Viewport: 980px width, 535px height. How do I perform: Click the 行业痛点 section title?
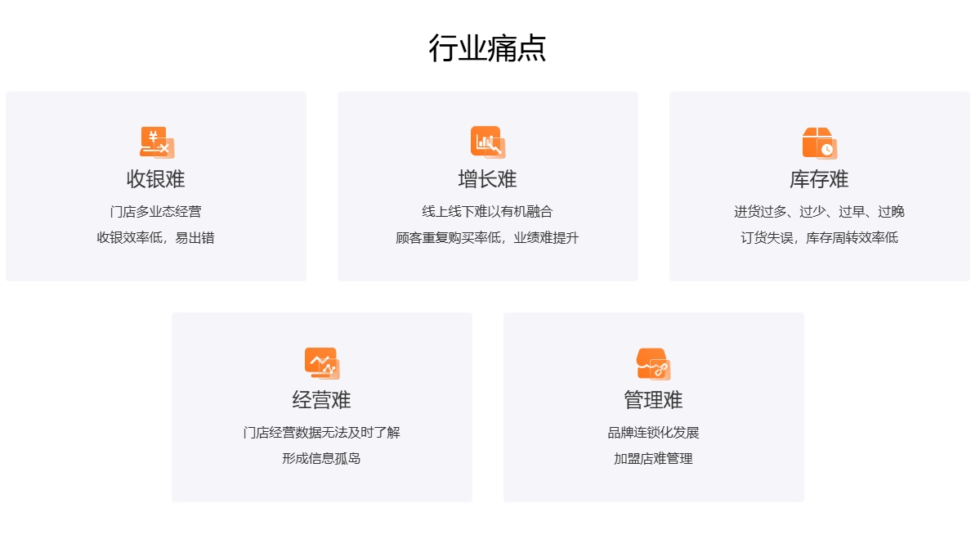487,48
